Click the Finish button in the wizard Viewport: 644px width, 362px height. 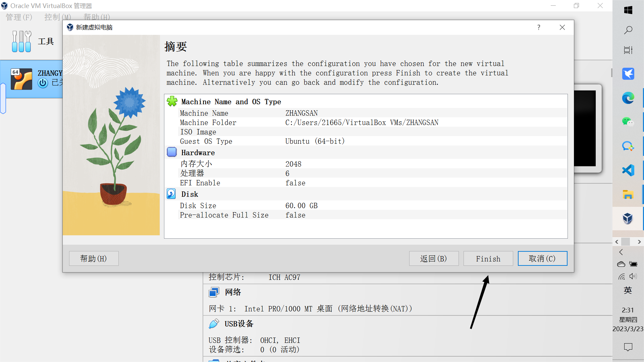pos(488,258)
